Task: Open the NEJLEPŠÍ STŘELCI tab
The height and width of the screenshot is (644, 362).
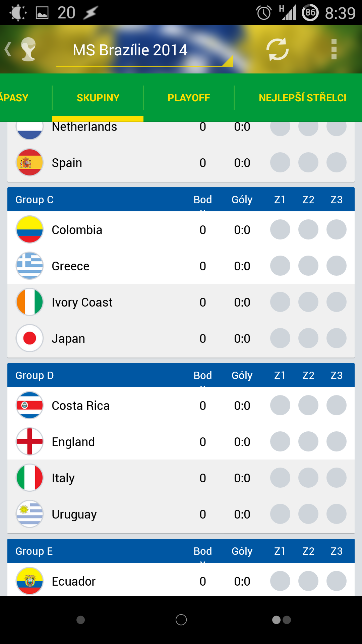Action: click(302, 98)
